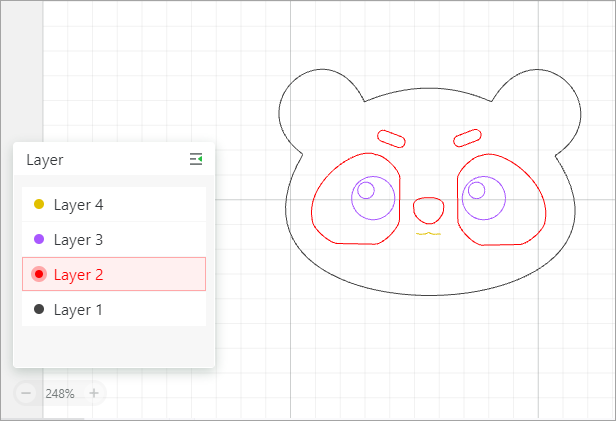Click the yellow color dot of Layer 4
Viewport: 616px width, 421px height.
pyautogui.click(x=39, y=204)
